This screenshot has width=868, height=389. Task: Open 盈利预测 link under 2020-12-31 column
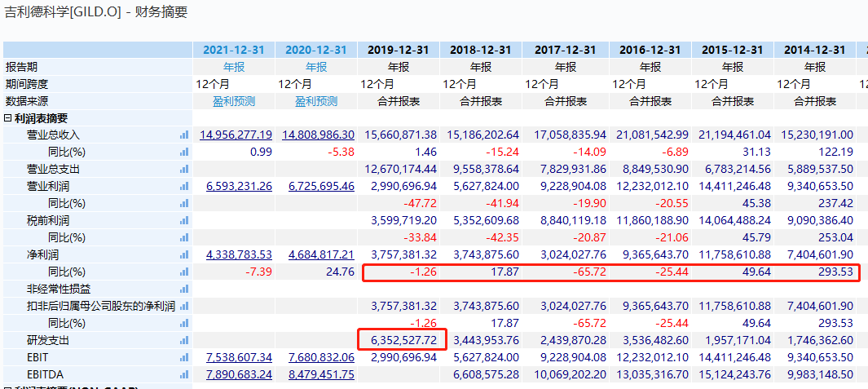[x=316, y=101]
